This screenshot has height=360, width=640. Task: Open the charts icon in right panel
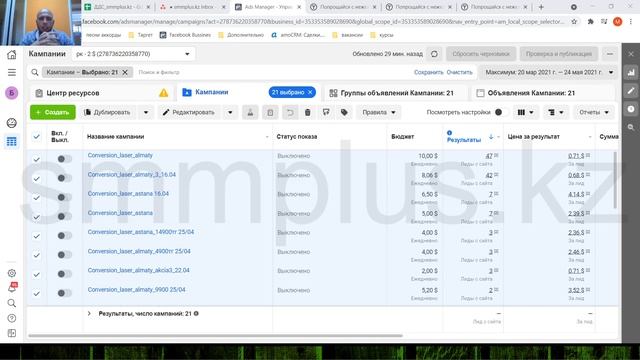pos(631,73)
